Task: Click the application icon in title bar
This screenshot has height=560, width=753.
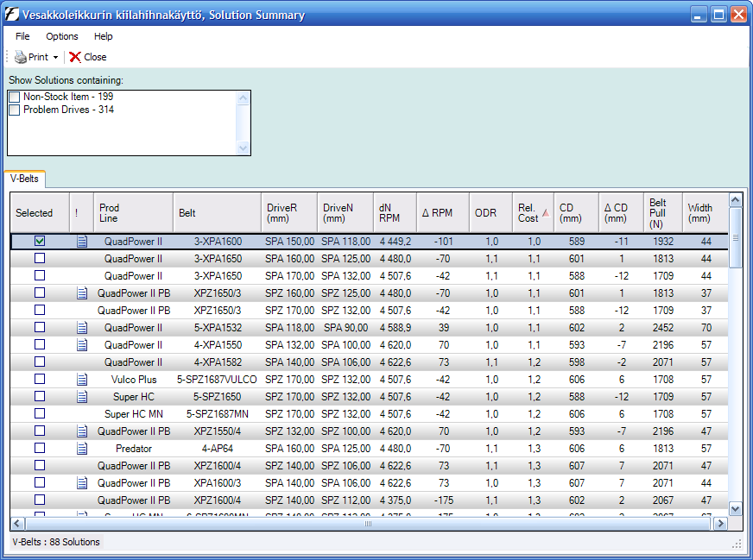Action: pos(11,15)
